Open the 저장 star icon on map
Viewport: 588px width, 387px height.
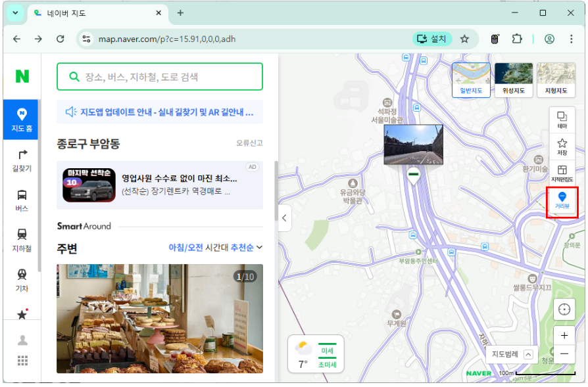[x=562, y=147]
